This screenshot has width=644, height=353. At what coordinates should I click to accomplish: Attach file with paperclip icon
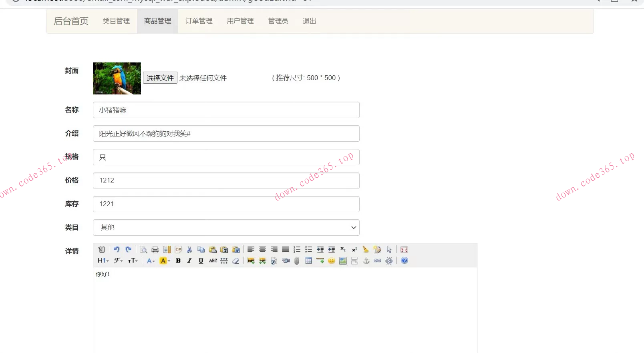[x=297, y=261]
